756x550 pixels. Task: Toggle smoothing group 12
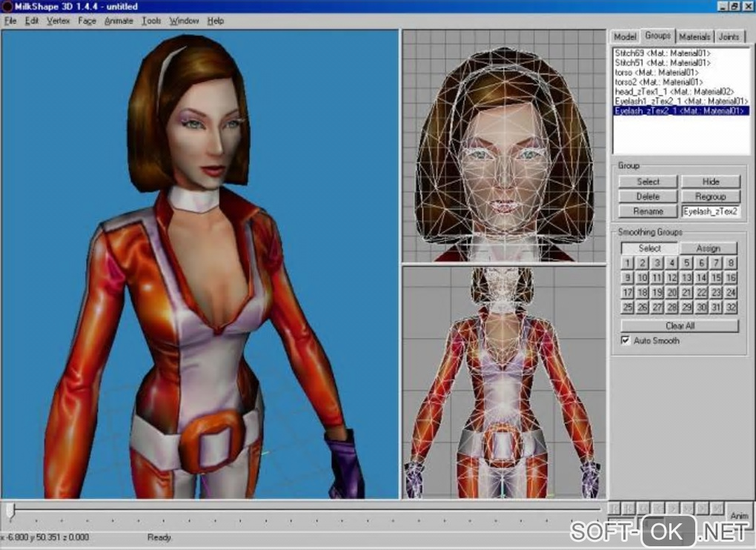[672, 278]
